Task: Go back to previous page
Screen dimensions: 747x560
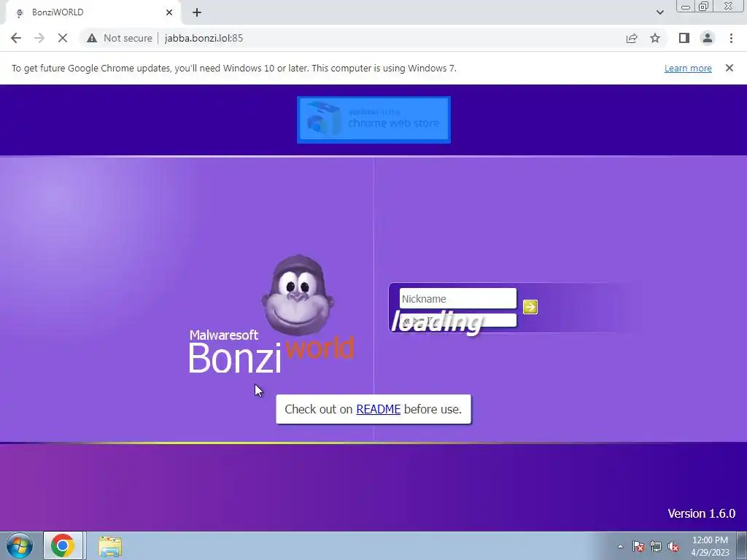Action: (16, 38)
